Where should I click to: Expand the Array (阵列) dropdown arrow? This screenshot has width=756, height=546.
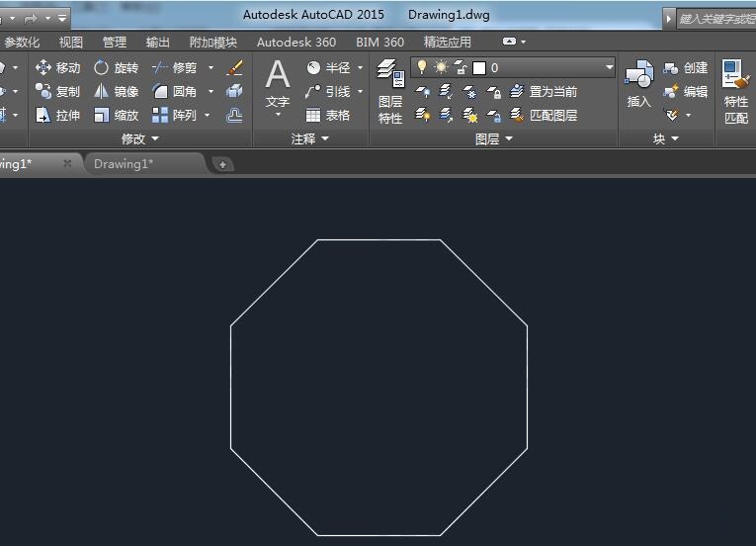tap(207, 115)
